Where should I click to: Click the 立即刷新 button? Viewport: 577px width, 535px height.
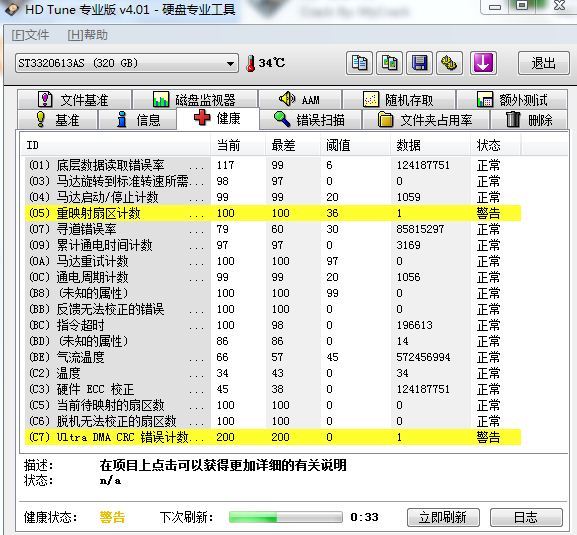pos(443,517)
